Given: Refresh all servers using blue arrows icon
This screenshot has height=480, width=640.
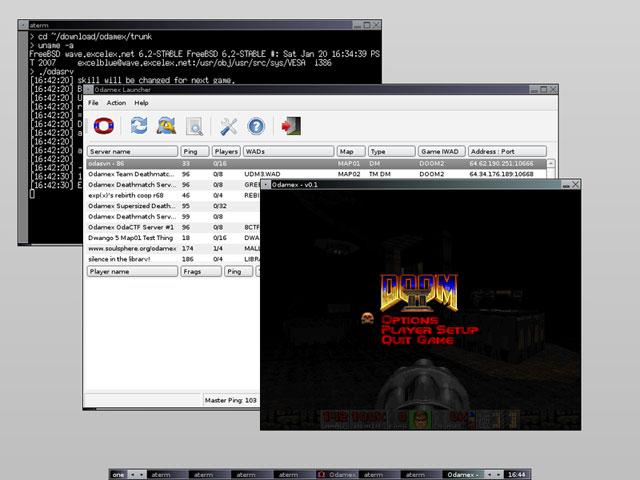Looking at the screenshot, I should pyautogui.click(x=139, y=126).
